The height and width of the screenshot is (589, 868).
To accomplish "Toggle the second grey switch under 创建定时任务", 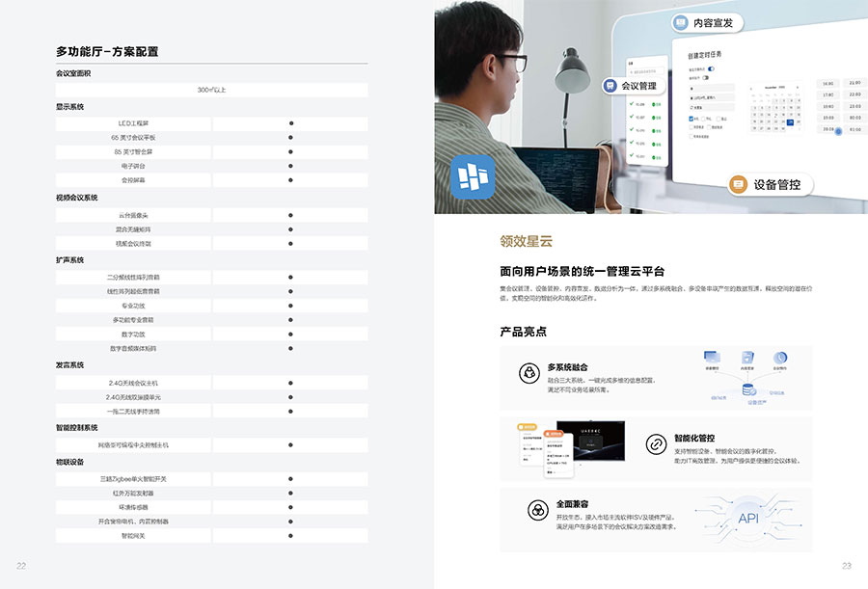I will [x=706, y=77].
